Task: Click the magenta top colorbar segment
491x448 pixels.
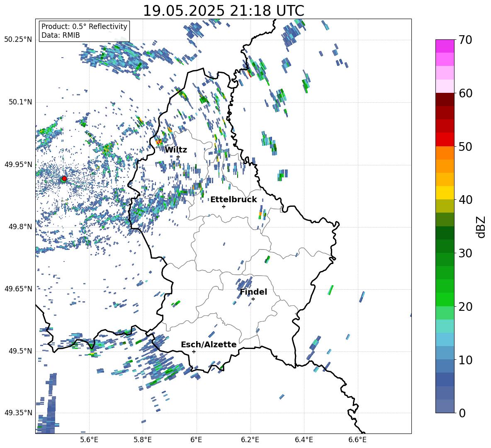Action: coord(445,46)
